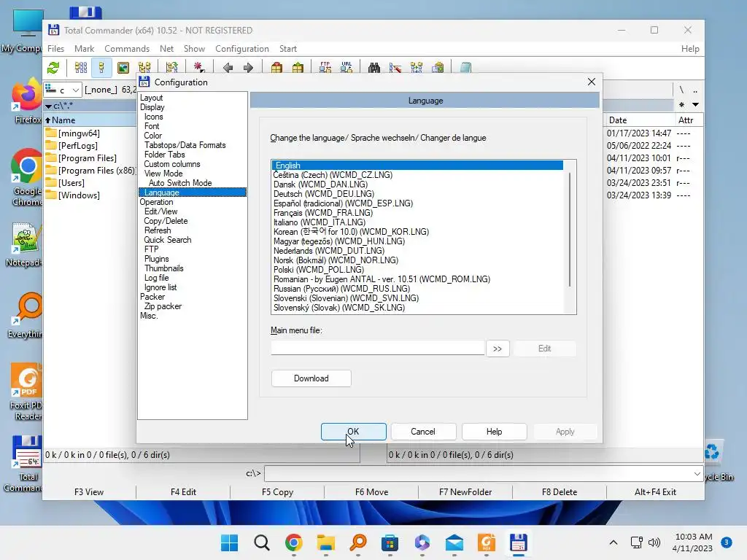Click in the Main menu file field
The image size is (747, 560).
[377, 348]
